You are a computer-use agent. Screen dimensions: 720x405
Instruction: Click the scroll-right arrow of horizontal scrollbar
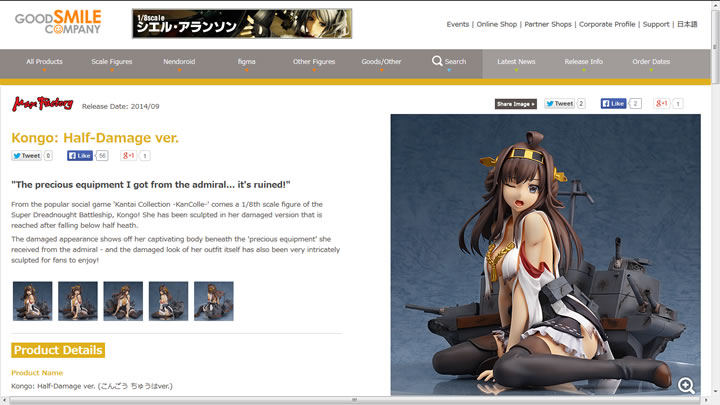(x=706, y=400)
